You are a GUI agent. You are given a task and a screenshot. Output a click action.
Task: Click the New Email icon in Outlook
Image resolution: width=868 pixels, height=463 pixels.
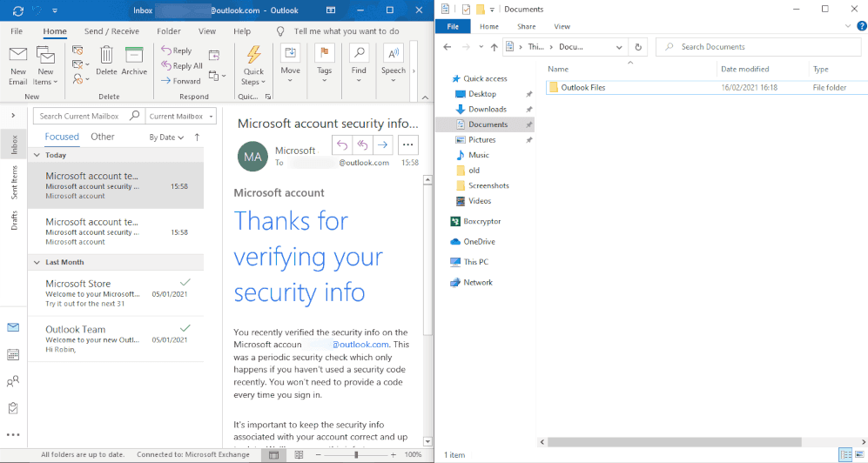click(x=17, y=66)
